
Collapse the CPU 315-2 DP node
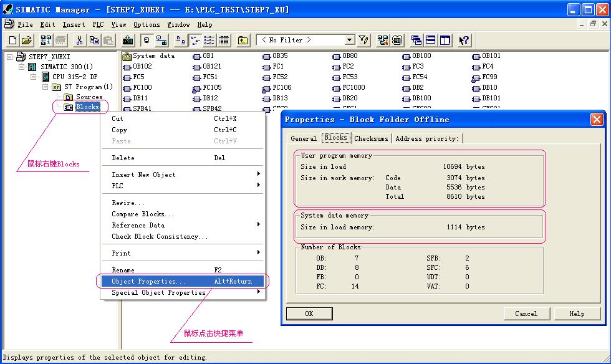tap(34, 77)
